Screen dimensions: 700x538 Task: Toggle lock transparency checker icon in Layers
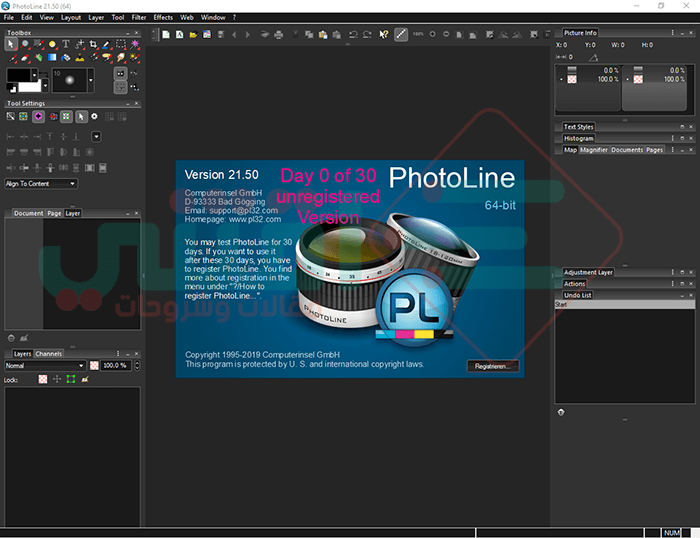42,379
